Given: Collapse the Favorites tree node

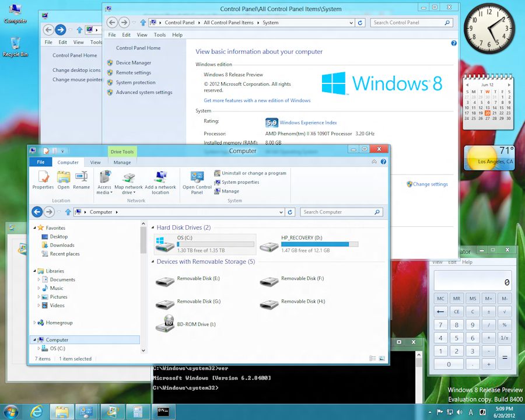Looking at the screenshot, I should [x=34, y=228].
